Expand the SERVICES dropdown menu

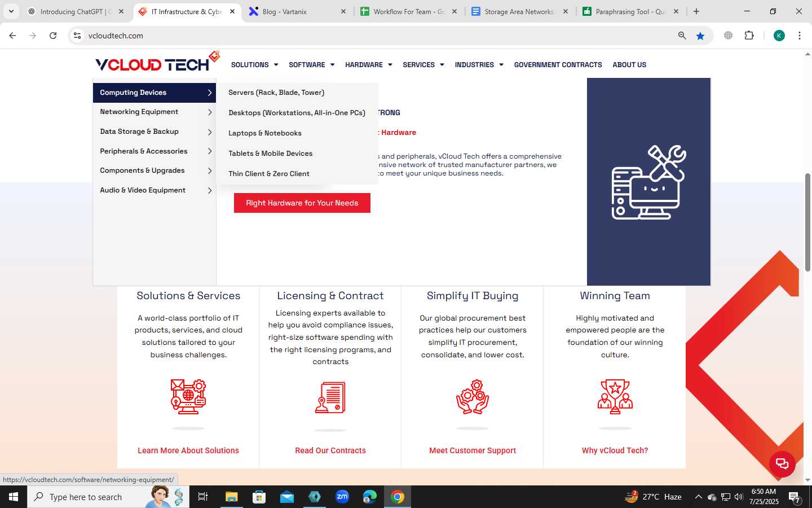coord(423,65)
